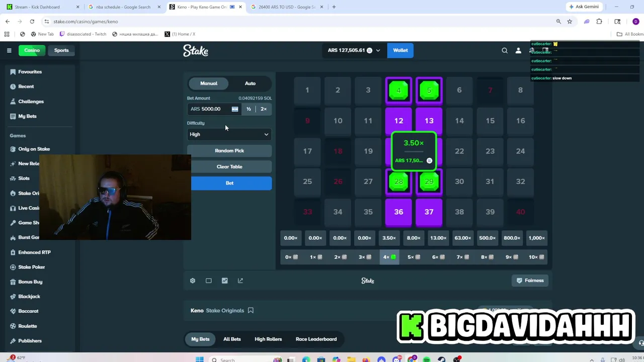This screenshot has width=644, height=362.
Task: Open Stake Poker in the sidebar
Action: [32, 267]
